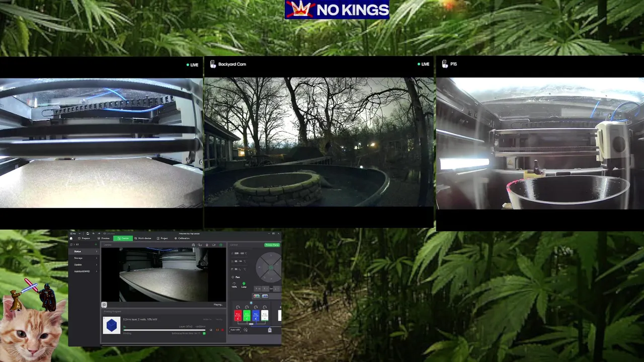Click refresh icon above white PLA slot

tap(265, 307)
